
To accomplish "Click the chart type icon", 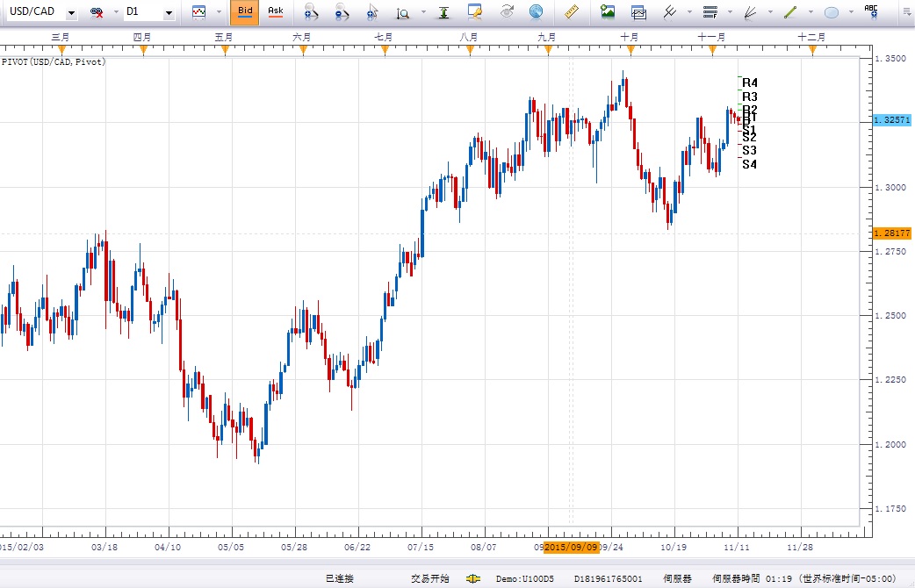I will click(199, 12).
